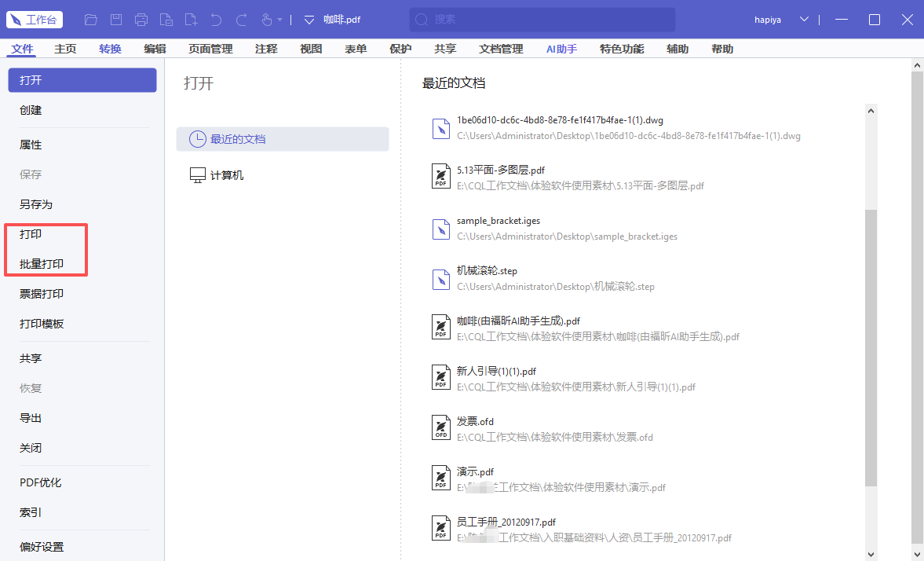This screenshot has height=561, width=924.
Task: Expand the hand tool dropdown arrow
Action: pos(280,20)
